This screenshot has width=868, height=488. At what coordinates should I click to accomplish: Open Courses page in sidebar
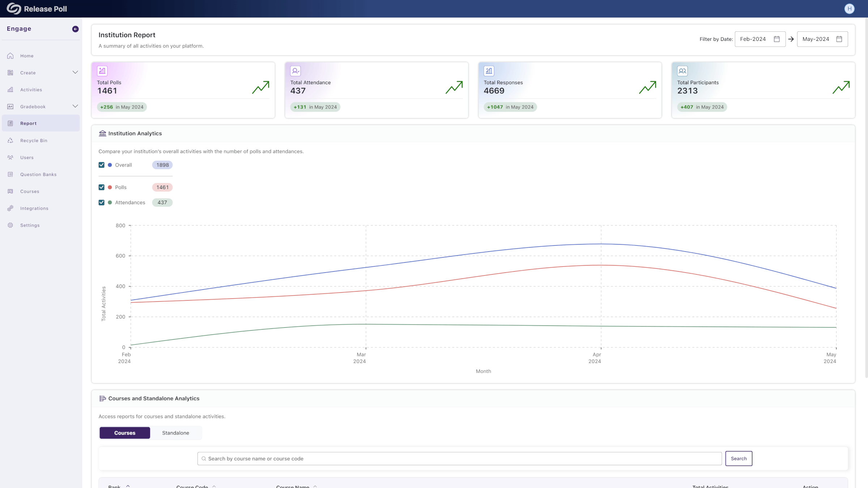[x=41, y=192]
